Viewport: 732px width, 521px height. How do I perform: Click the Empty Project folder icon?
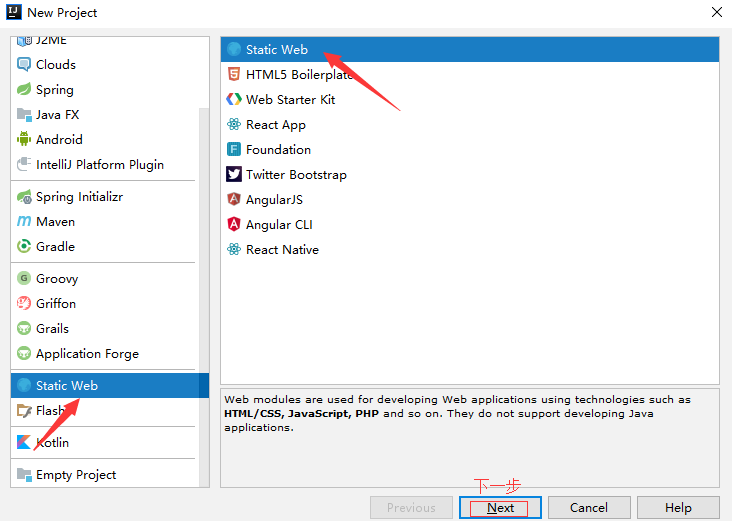click(x=24, y=474)
